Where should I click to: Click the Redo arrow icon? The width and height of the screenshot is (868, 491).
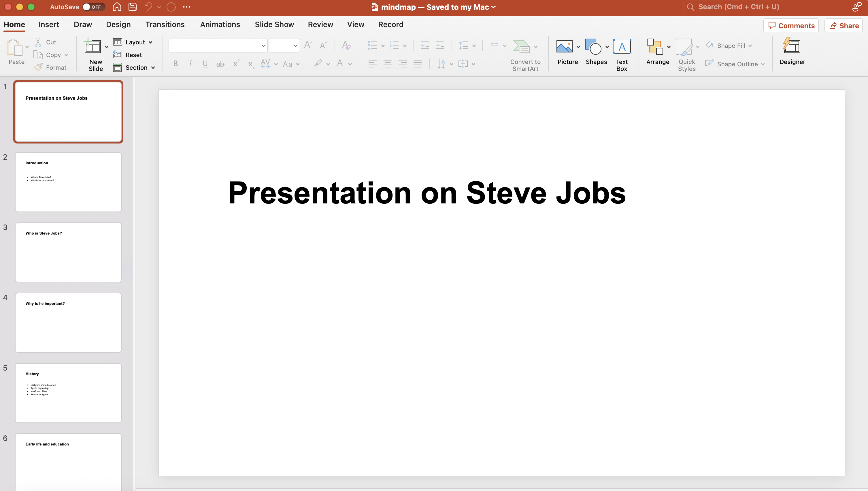171,7
